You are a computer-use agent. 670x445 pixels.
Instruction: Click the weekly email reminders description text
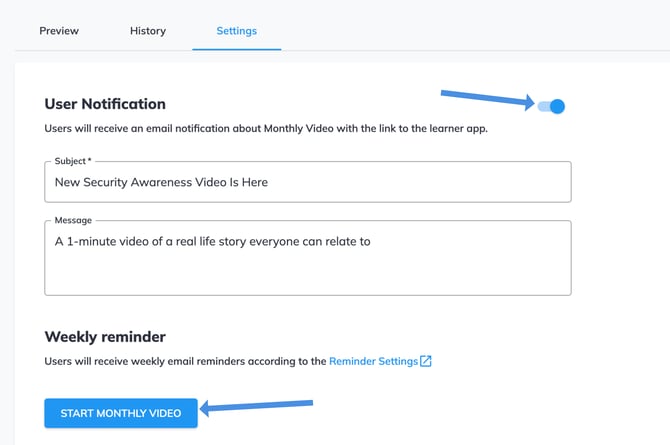(185, 361)
